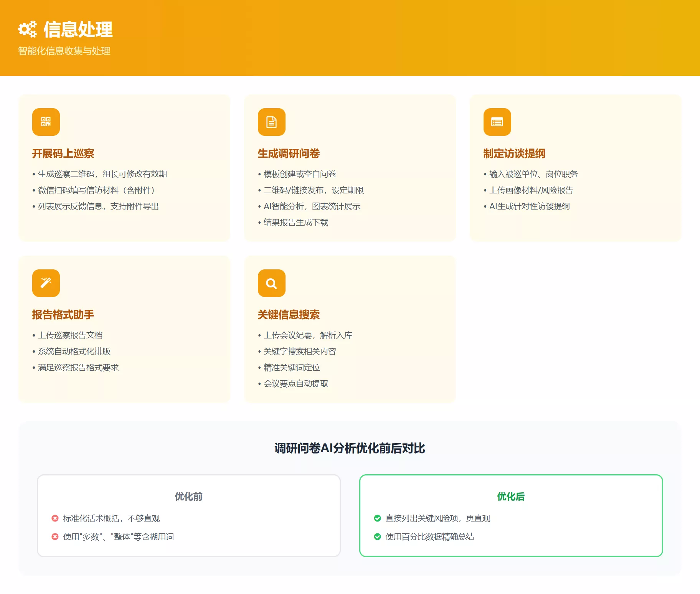
Task: Click the gears icon beside 信息处理
Action: point(27,29)
